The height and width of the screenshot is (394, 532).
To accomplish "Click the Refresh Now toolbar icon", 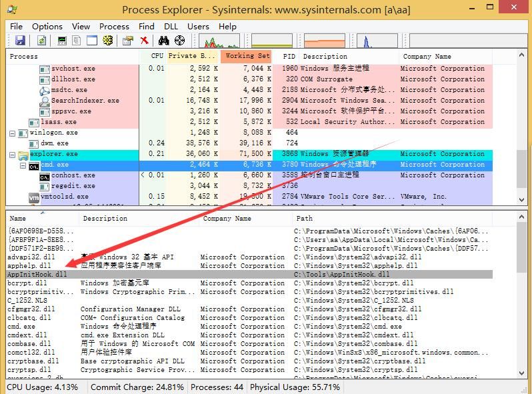I will [42, 41].
